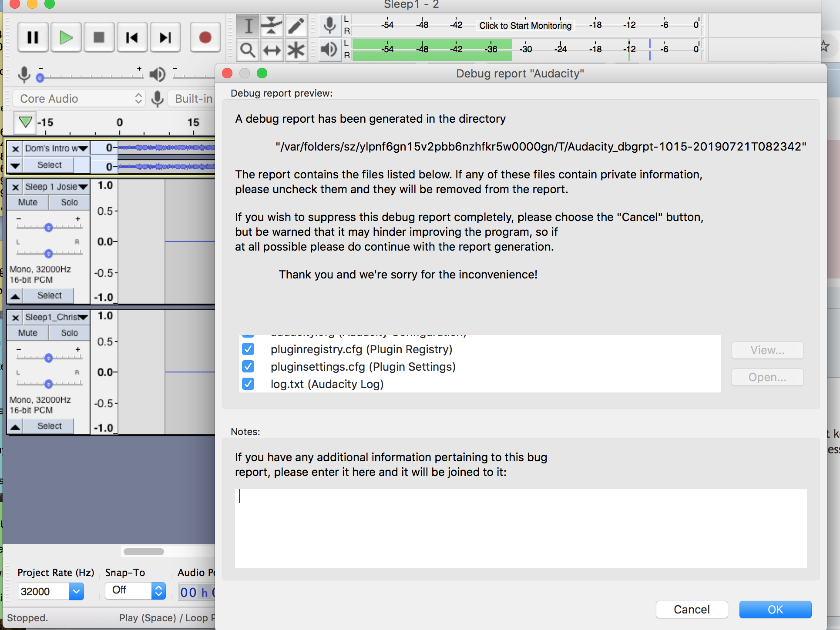Viewport: 840px width, 630px height.
Task: Close the Sleep 1 Josie track
Action: pos(15,187)
